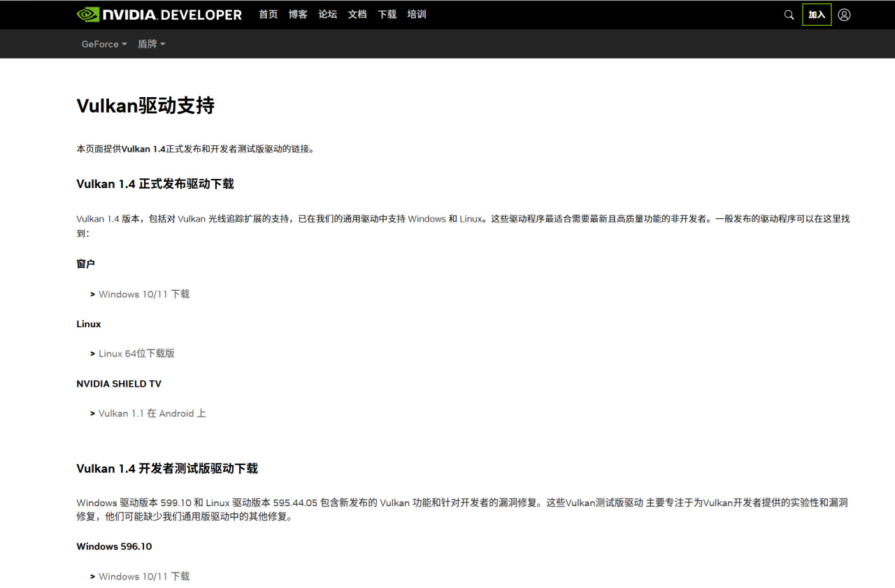Viewport: 895px width, 588px height.
Task: Open Windows 10/11 下载 link under 窗户
Action: pyautogui.click(x=144, y=294)
